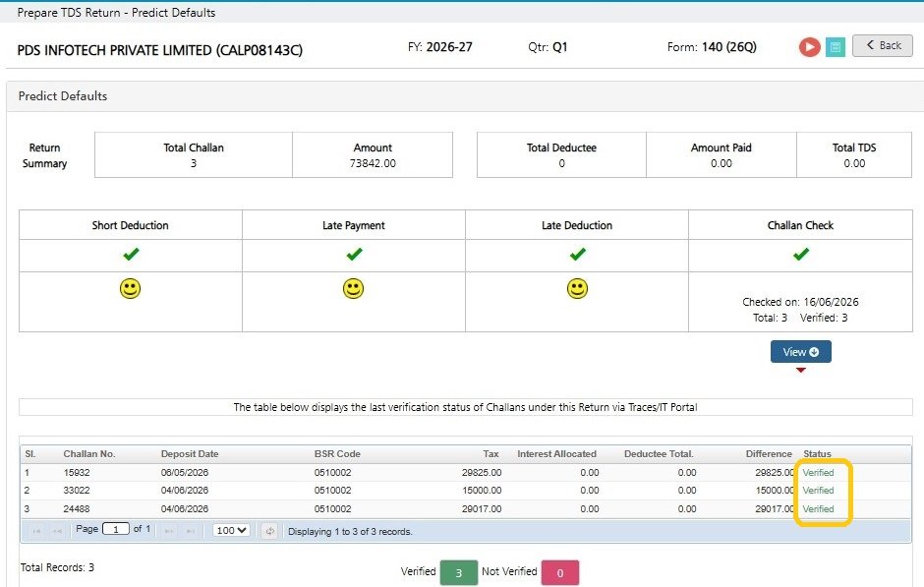This screenshot has height=587, width=924.
Task: Click the smiley under Short Deduction
Action: (130, 288)
